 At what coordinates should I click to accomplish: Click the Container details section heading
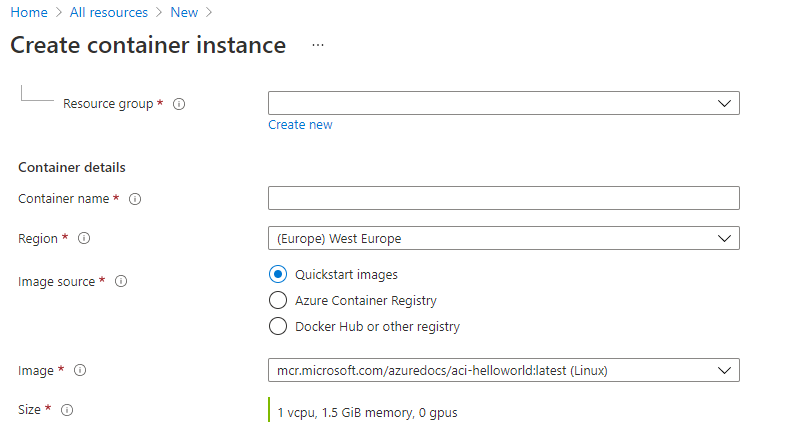coord(72,168)
